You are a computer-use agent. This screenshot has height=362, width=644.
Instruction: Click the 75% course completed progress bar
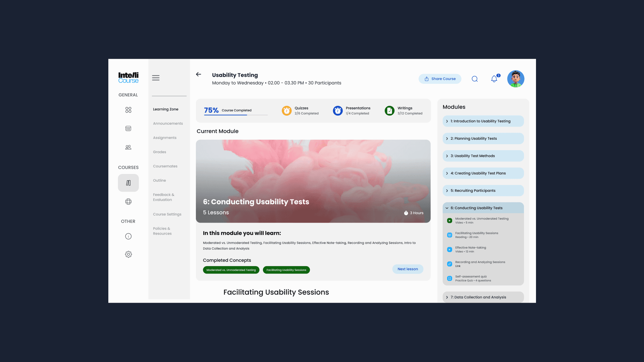236,115
